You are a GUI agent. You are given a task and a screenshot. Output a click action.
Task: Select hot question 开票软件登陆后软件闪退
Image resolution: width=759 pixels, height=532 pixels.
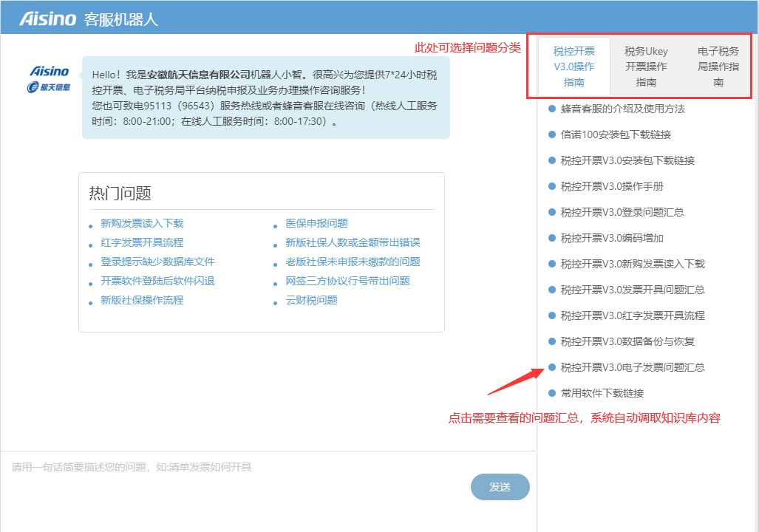158,281
